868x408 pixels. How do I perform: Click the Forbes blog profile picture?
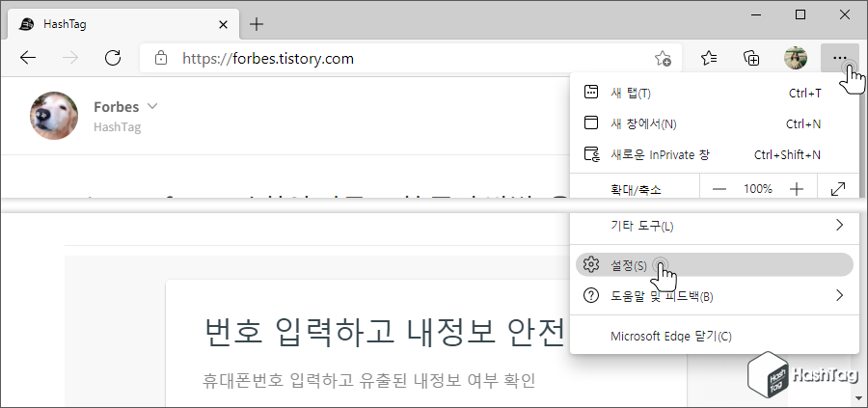(54, 116)
